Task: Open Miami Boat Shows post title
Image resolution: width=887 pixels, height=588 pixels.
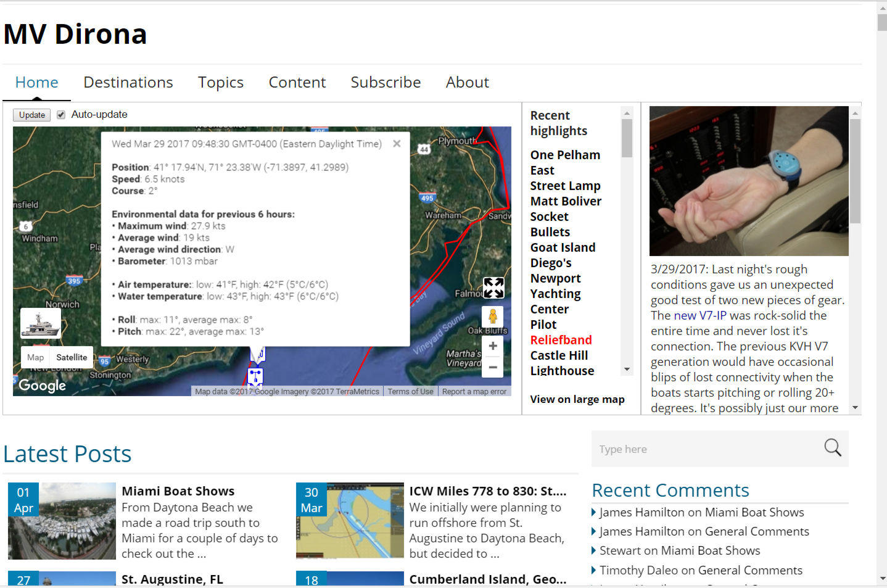Action: [178, 491]
